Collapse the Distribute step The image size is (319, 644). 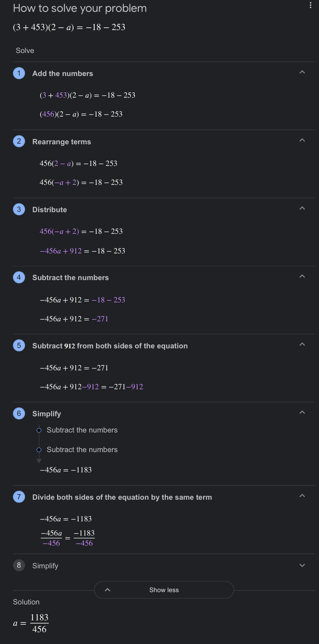(x=302, y=208)
